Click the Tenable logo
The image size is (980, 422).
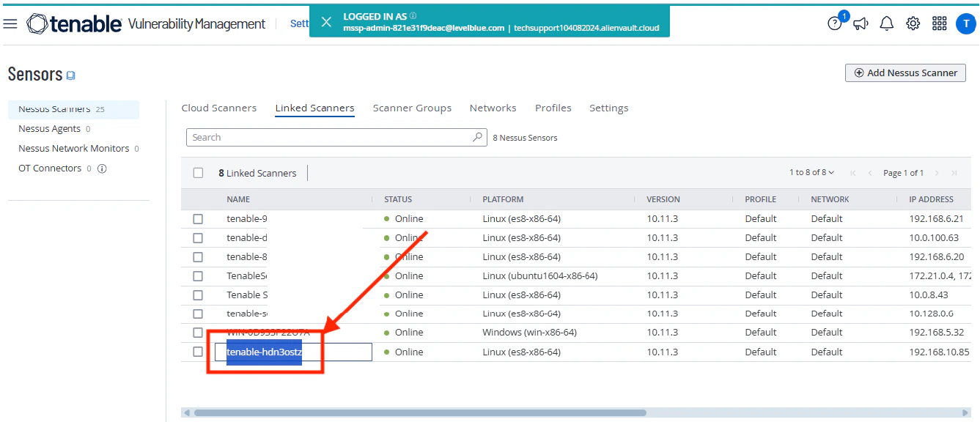click(x=74, y=24)
